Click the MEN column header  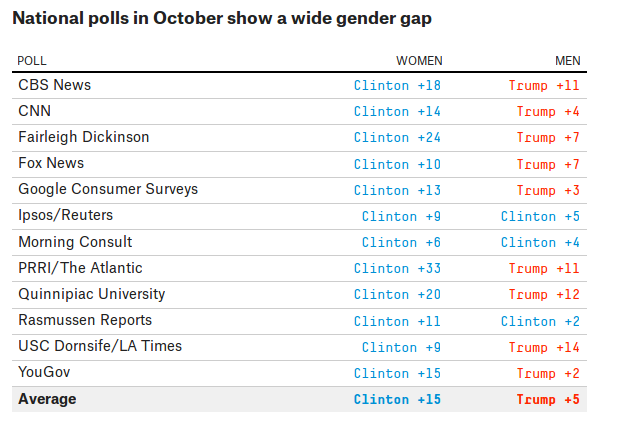[x=567, y=61]
